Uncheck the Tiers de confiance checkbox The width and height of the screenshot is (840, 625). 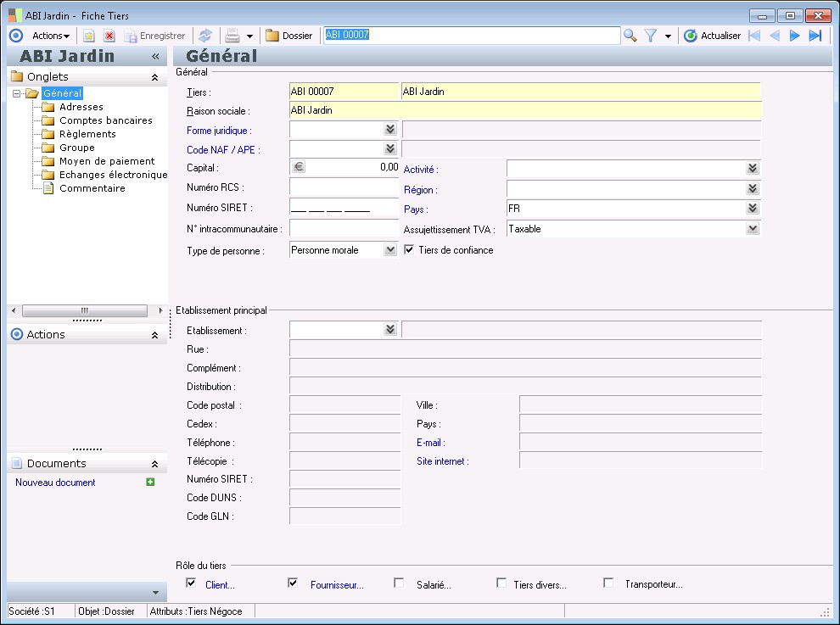(x=409, y=250)
